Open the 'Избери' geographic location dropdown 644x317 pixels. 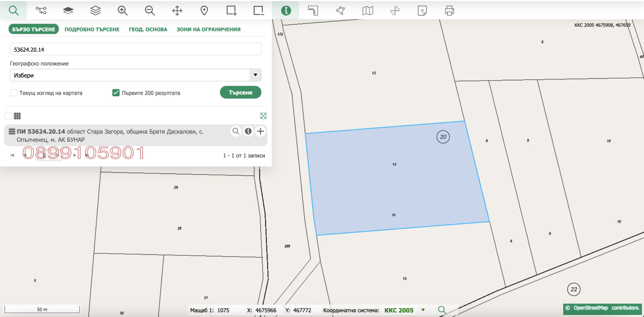[x=135, y=75]
